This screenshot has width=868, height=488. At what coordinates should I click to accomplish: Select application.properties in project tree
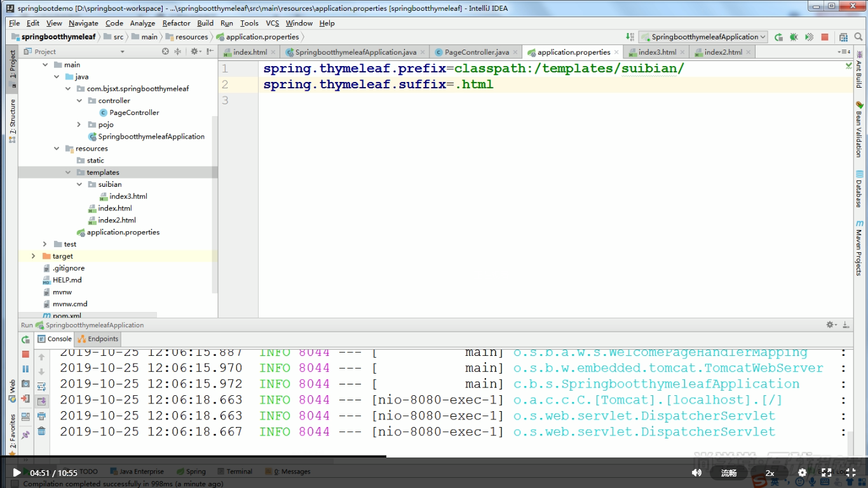coord(118,233)
